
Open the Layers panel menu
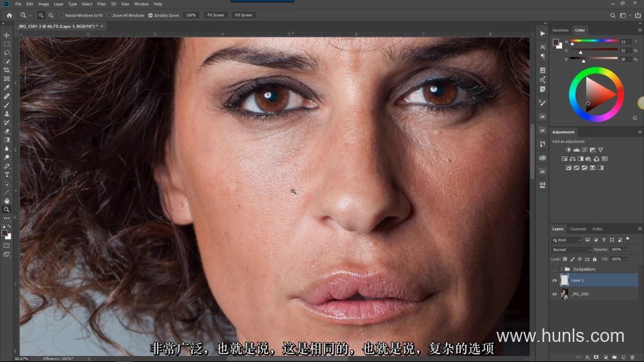[x=639, y=229]
